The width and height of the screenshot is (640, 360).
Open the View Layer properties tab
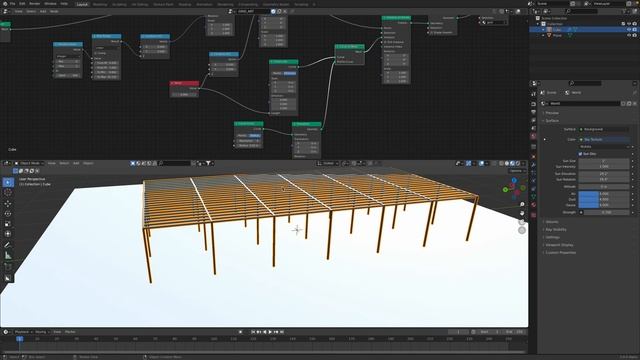point(533,120)
